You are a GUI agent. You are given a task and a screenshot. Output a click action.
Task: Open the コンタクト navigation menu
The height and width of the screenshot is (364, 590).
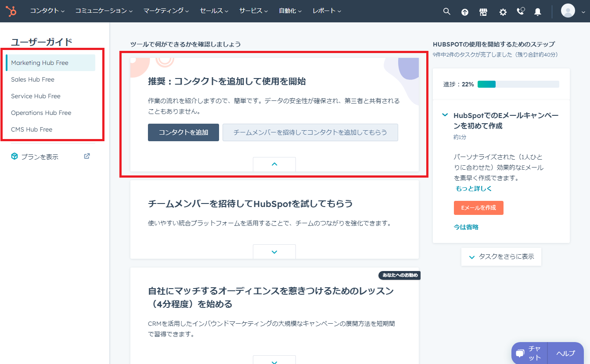point(47,11)
